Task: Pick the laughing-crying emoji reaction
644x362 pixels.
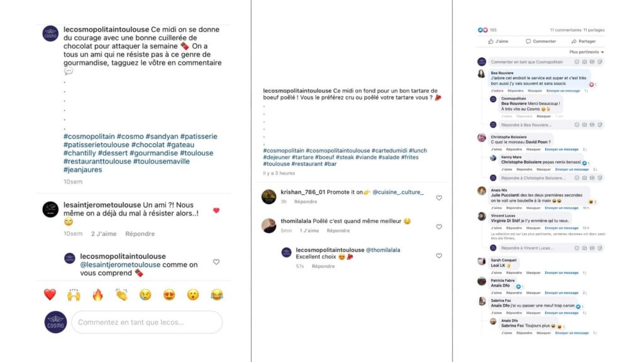Action: (x=217, y=294)
